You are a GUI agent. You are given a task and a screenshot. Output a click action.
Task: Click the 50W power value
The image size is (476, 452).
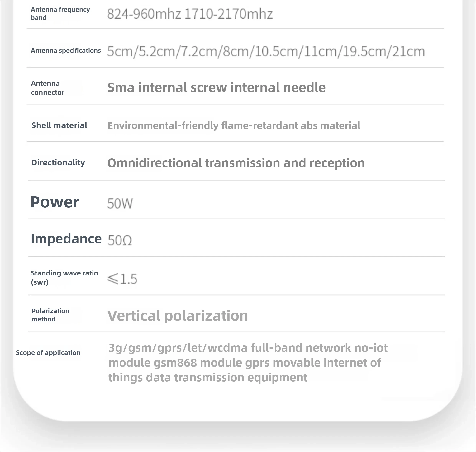(120, 203)
